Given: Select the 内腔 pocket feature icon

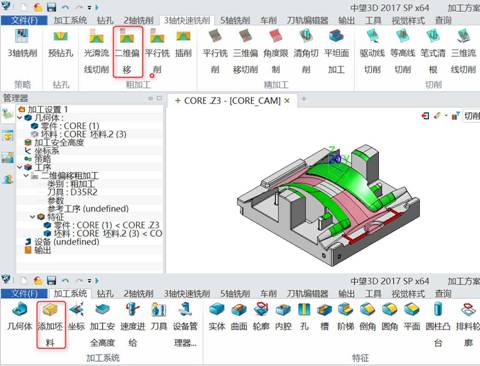Looking at the screenshot, I should coord(283,317).
